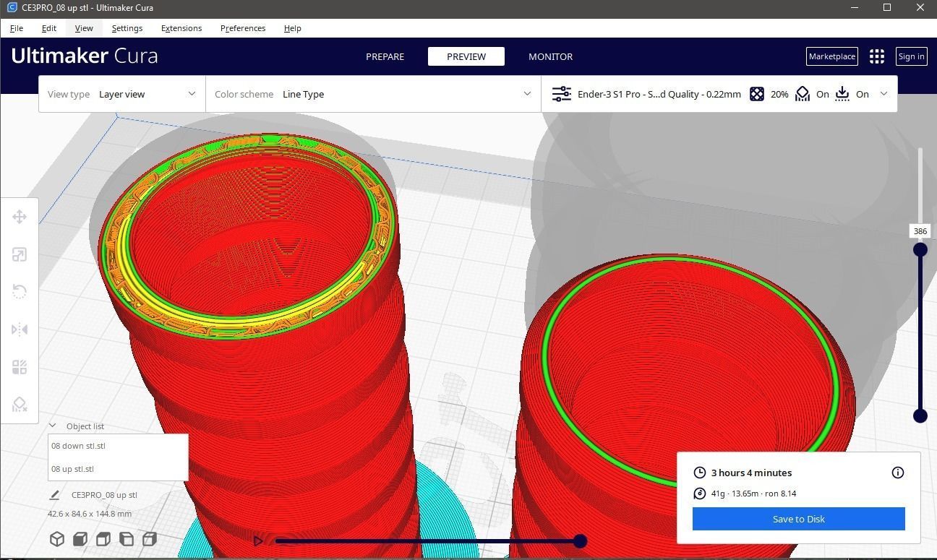Switch to the PREPARE stage
937x560 pixels.
(x=385, y=56)
